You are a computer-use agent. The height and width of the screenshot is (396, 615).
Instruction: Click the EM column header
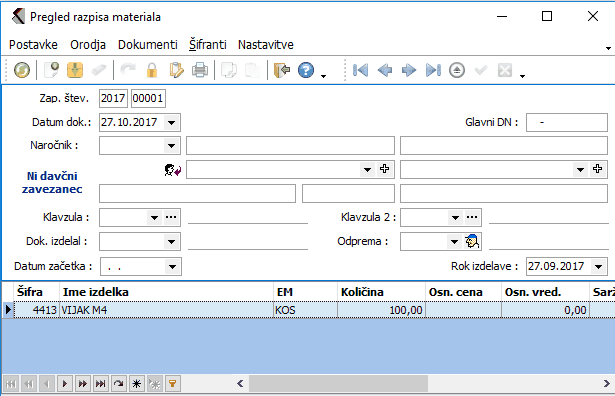tap(305, 292)
